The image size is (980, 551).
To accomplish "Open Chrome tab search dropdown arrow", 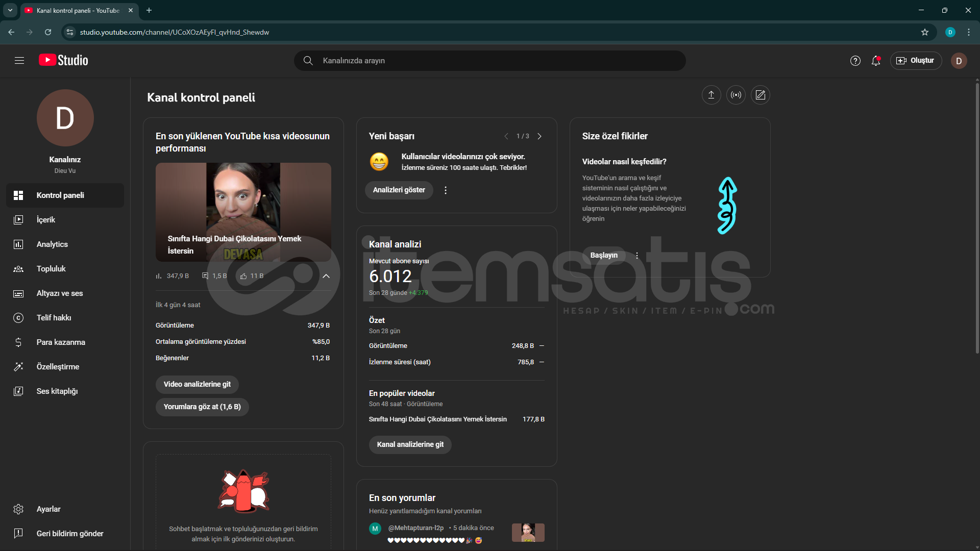I will (10, 10).
